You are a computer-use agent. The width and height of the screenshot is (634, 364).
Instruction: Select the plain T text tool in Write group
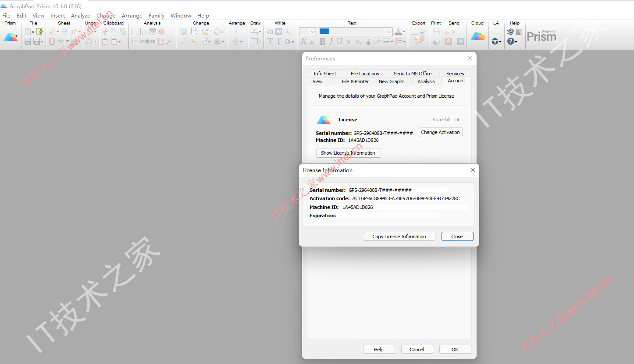point(270,41)
